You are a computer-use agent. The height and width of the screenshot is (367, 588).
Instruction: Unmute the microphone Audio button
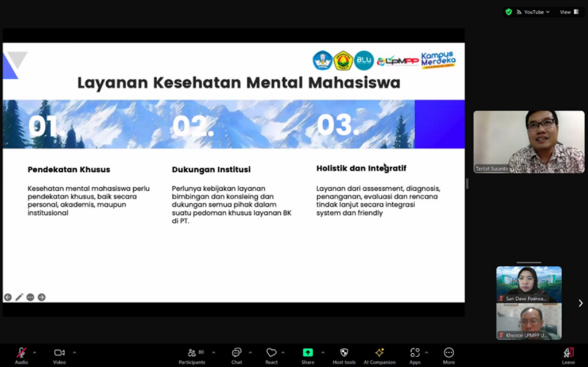coord(21,353)
